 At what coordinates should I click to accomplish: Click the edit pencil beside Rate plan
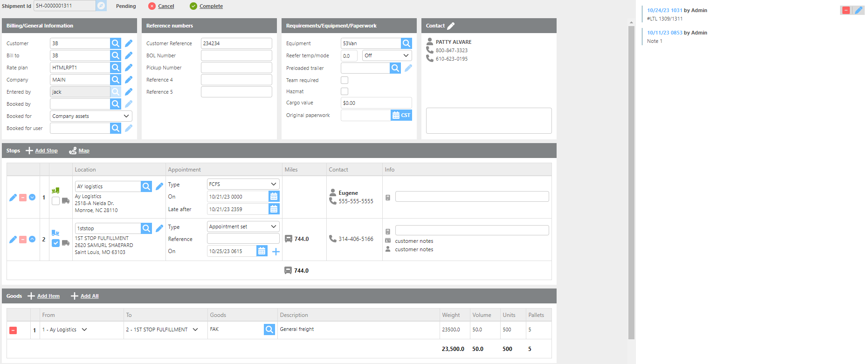coord(129,68)
